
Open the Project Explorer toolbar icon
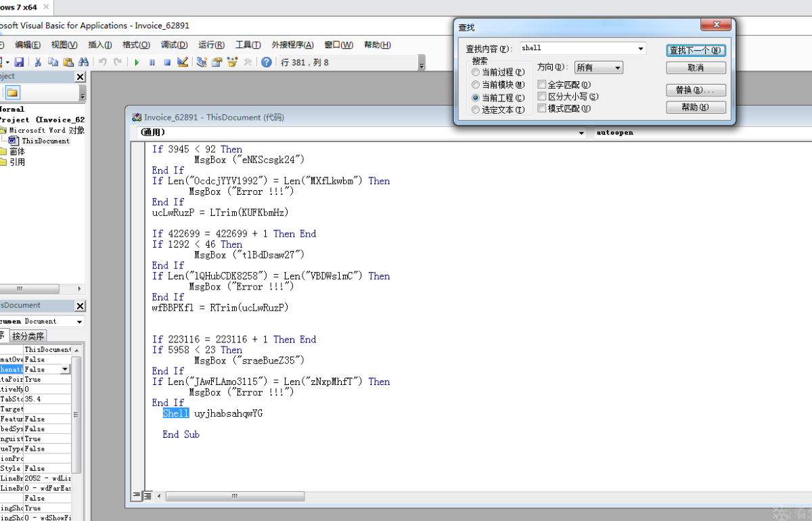[x=202, y=62]
